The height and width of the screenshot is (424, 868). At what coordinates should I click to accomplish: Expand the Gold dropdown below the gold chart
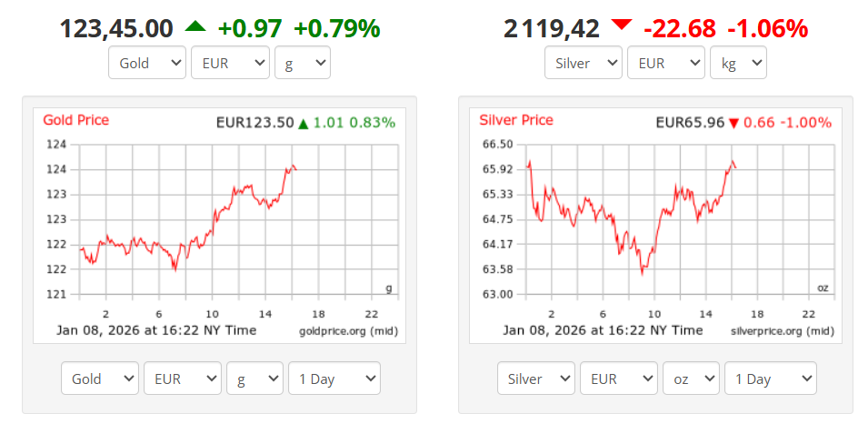click(x=100, y=379)
